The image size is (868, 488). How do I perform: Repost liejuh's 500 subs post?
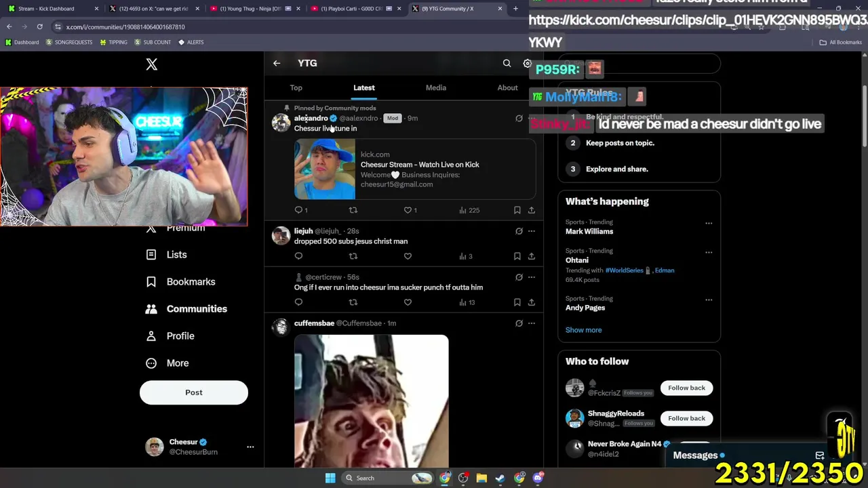click(x=353, y=256)
